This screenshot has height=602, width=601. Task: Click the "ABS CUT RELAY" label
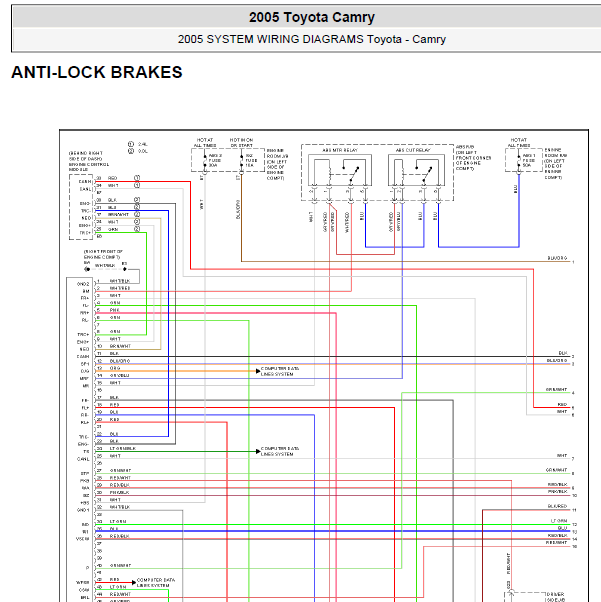click(413, 150)
